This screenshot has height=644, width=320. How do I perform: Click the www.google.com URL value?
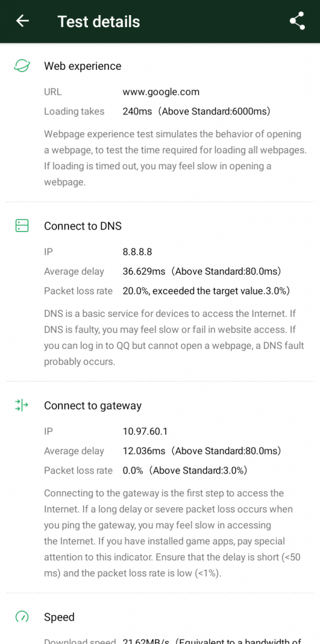[161, 92]
